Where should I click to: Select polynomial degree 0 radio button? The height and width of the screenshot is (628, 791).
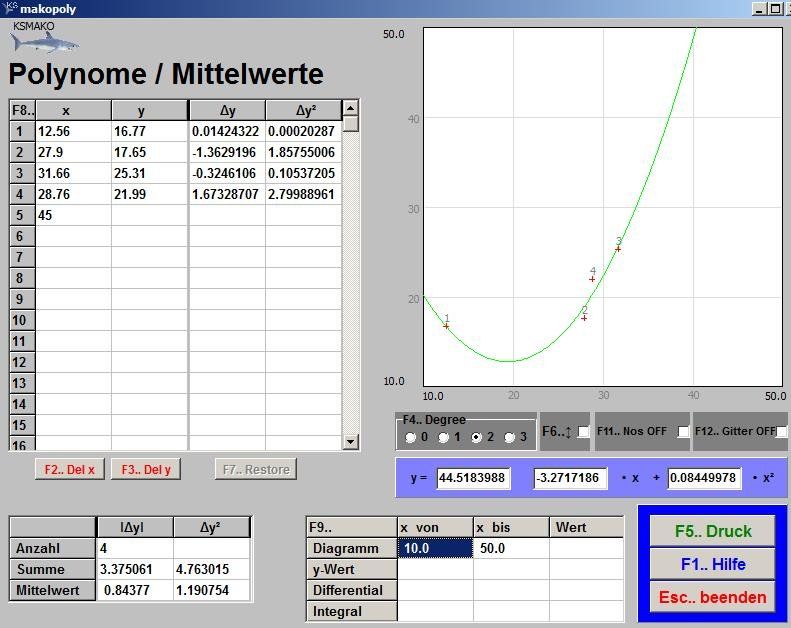pyautogui.click(x=411, y=437)
